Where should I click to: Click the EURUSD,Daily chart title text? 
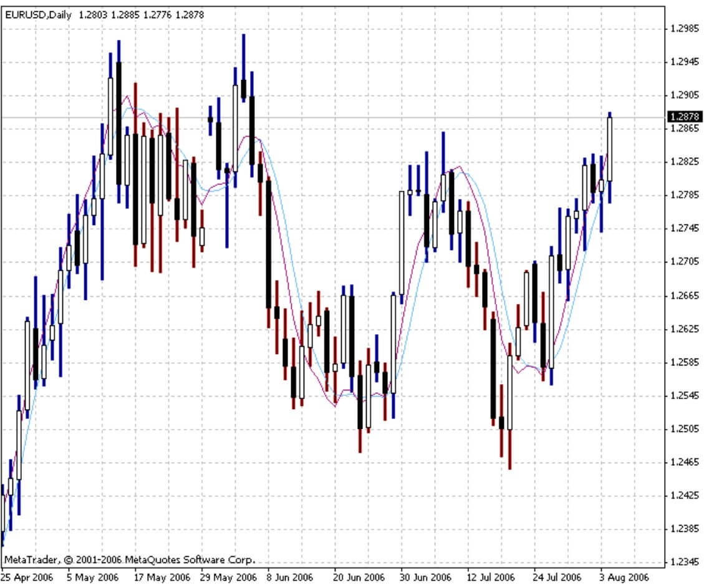coord(38,15)
